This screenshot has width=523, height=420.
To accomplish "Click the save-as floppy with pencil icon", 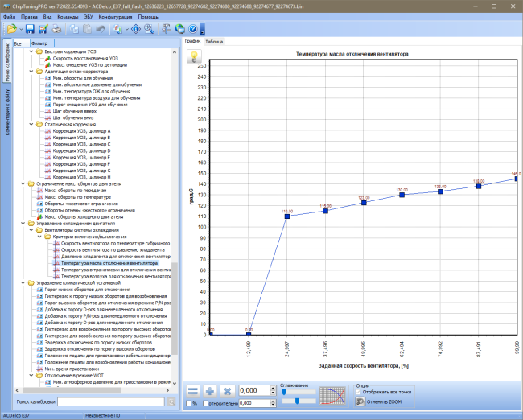I will (x=43, y=29).
